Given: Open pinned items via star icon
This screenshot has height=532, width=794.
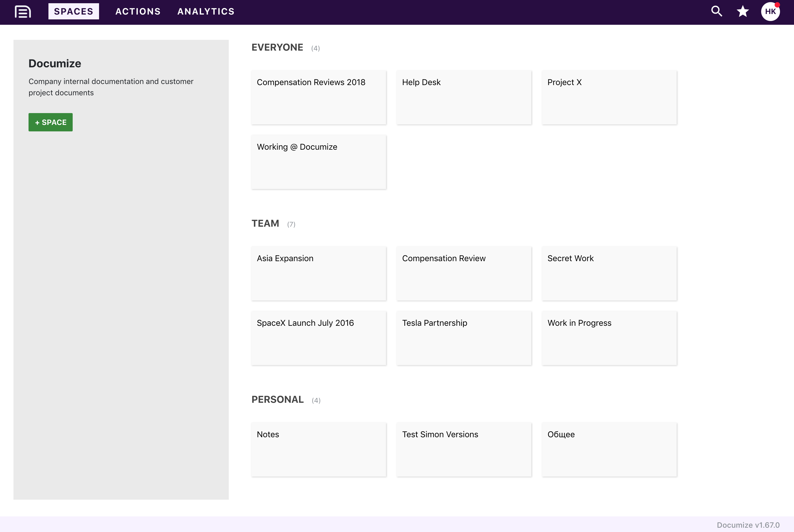Looking at the screenshot, I should tap(743, 11).
